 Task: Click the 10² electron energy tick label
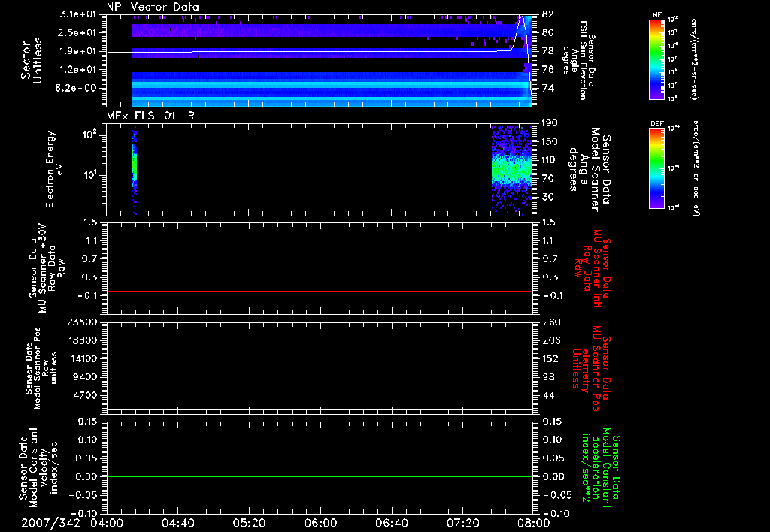click(x=89, y=135)
